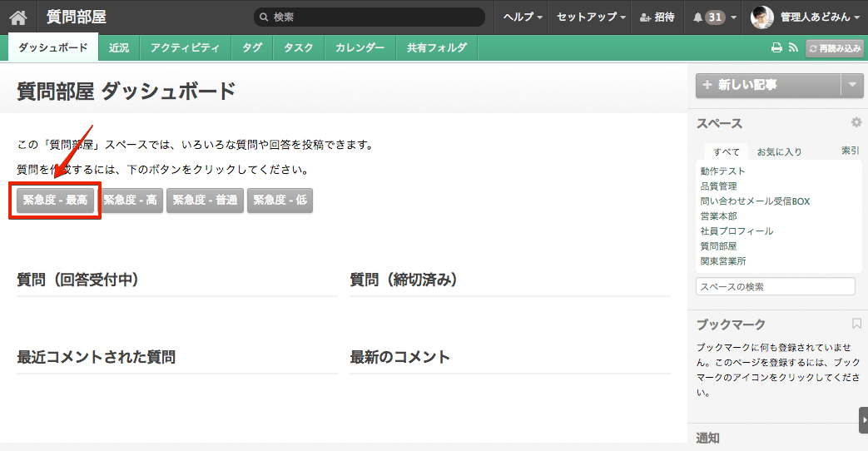Select the お気に入り spaces tab
Screen dimensions: 868x451
point(779,151)
